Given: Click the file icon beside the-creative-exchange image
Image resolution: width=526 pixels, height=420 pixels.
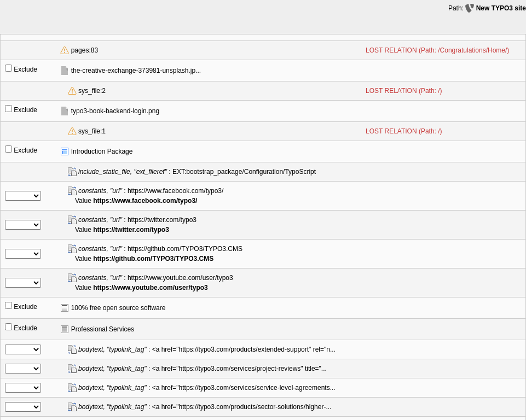Looking at the screenshot, I should tap(65, 70).
